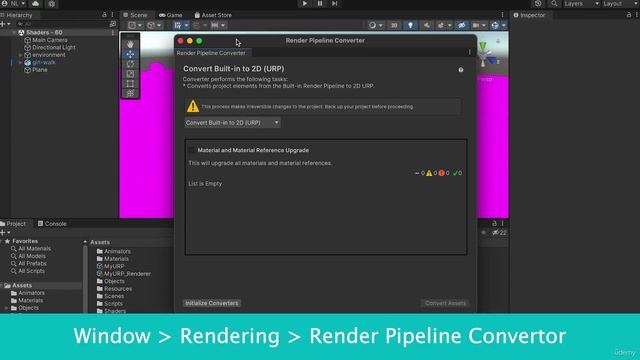
Task: Open the NL account dropdown
Action: (x=14, y=3)
